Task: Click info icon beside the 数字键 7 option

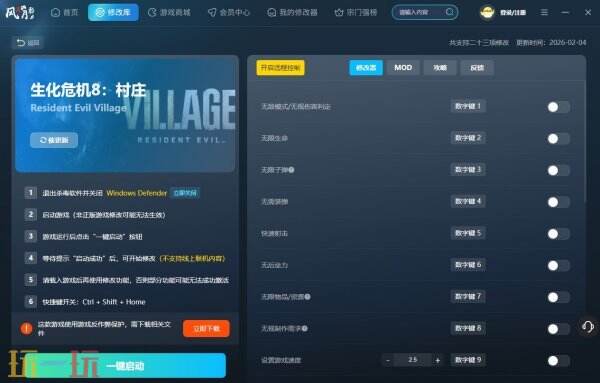Action: 307,297
